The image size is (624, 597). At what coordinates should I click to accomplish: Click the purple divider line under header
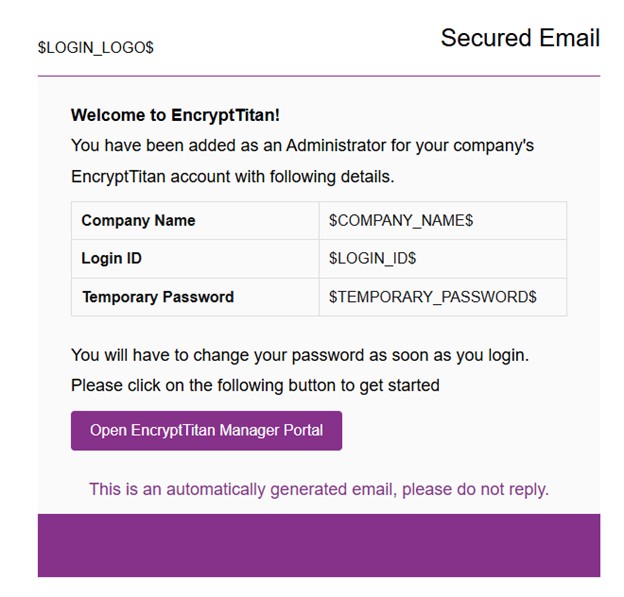319,76
